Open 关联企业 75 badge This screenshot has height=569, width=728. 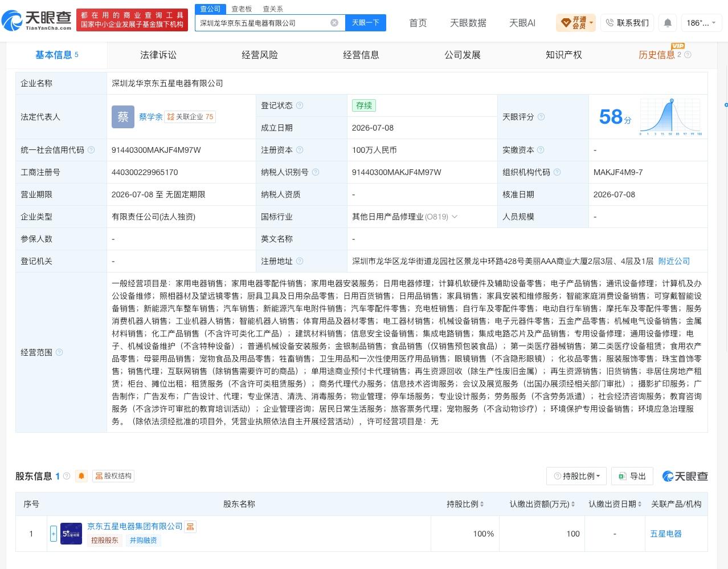(190, 117)
